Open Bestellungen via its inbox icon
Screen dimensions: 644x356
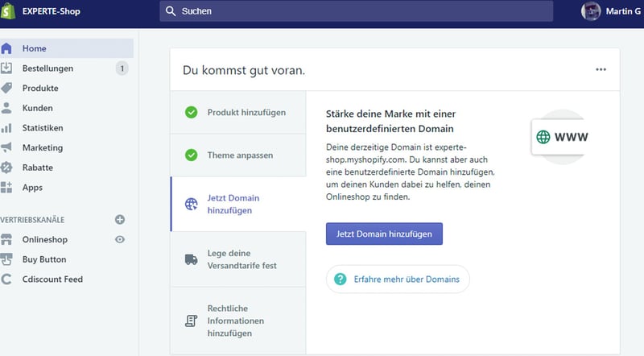7,68
